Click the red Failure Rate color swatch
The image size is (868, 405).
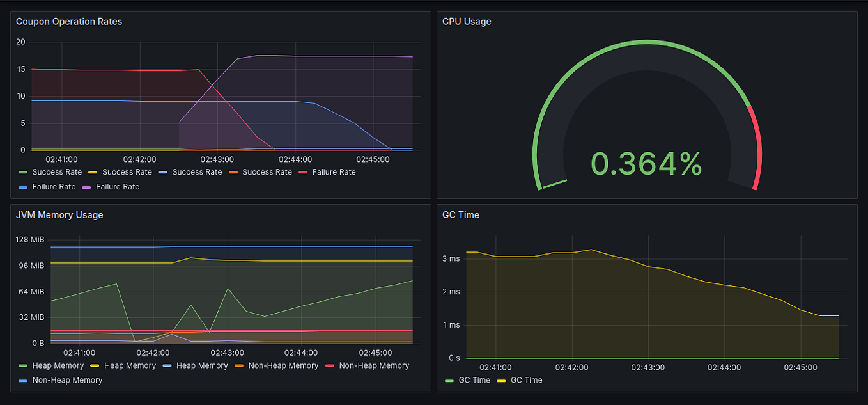303,172
